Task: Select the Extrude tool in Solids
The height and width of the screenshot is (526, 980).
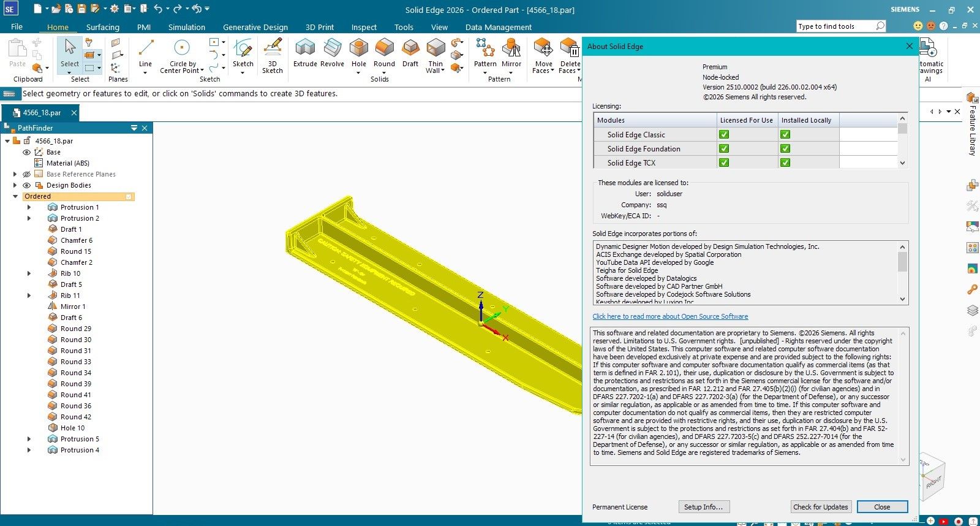Action: (305, 52)
